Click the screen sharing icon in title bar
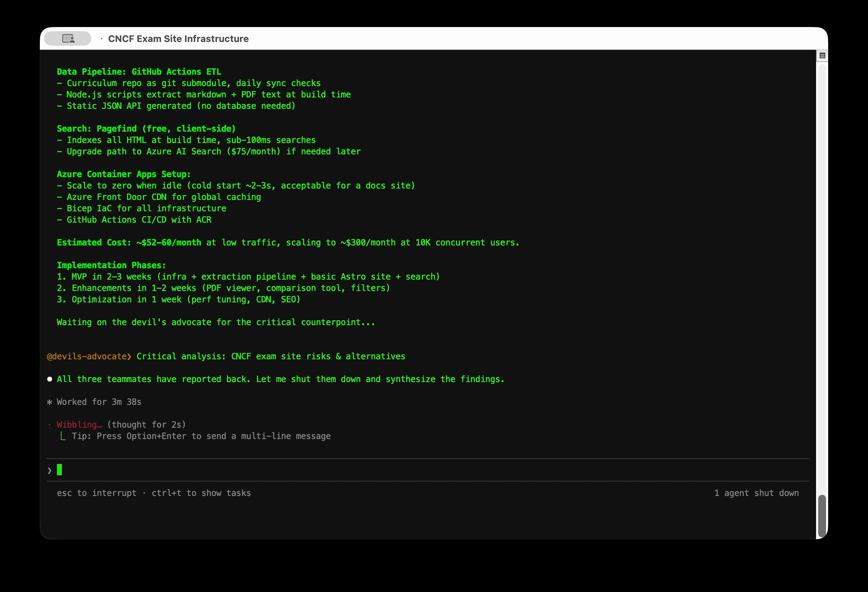 click(x=68, y=38)
